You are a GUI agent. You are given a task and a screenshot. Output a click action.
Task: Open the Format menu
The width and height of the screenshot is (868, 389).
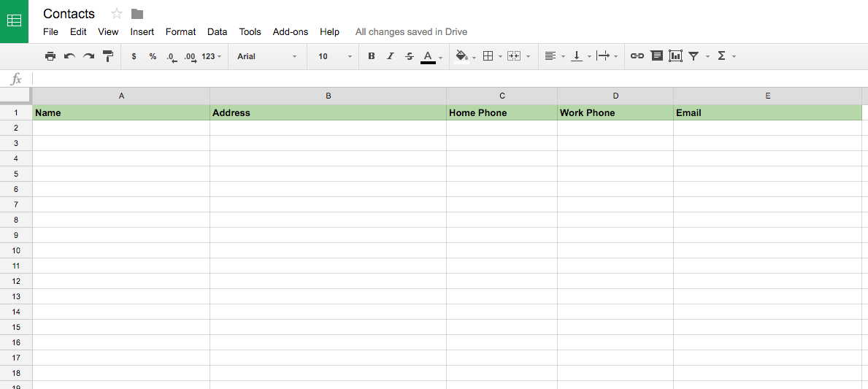pyautogui.click(x=180, y=32)
